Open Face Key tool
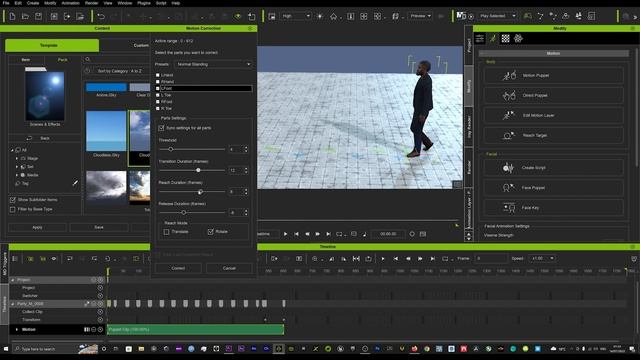Screen dimensions: 640x360 553,208
